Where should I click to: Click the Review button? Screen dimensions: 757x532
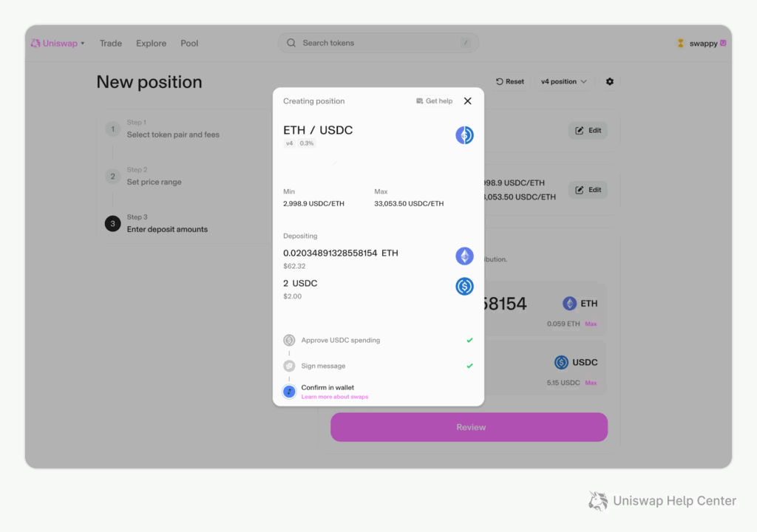[x=469, y=427]
